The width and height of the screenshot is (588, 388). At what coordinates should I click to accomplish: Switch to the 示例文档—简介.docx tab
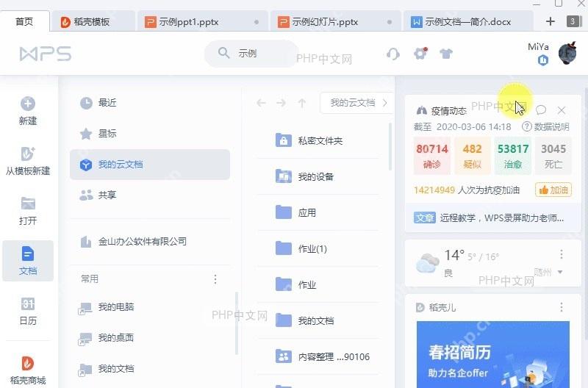click(x=468, y=22)
